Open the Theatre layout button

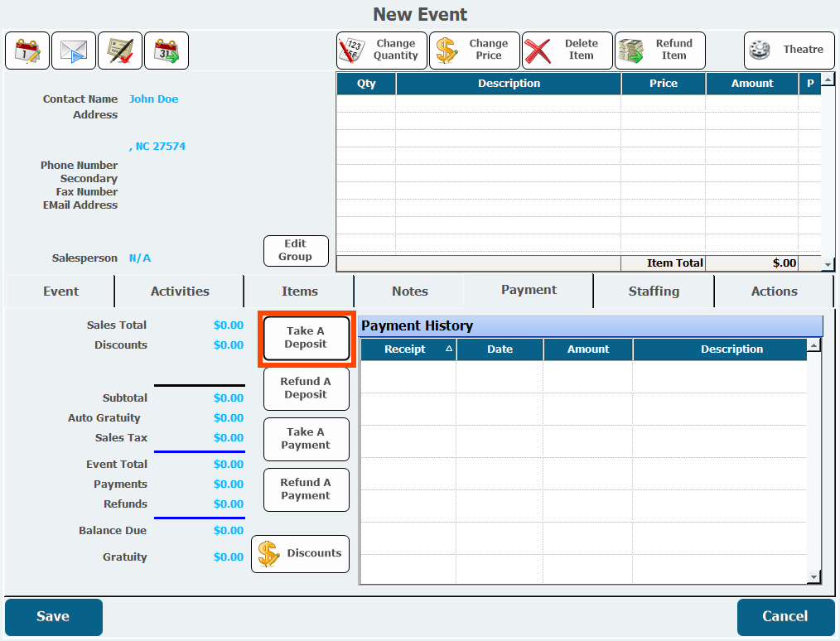point(789,51)
